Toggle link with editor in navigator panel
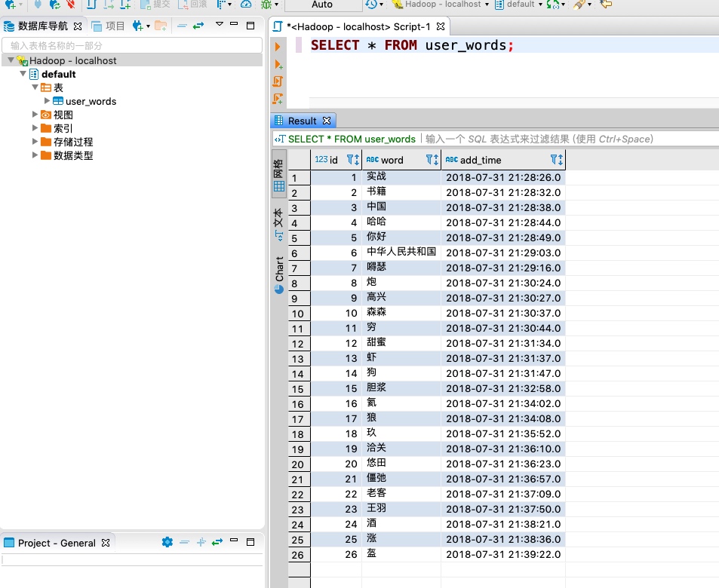Image resolution: width=719 pixels, height=588 pixels. pyautogui.click(x=198, y=26)
